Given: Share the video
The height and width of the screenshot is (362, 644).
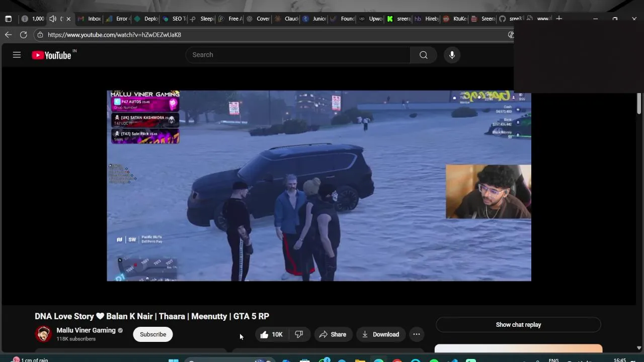Looking at the screenshot, I should point(333,334).
